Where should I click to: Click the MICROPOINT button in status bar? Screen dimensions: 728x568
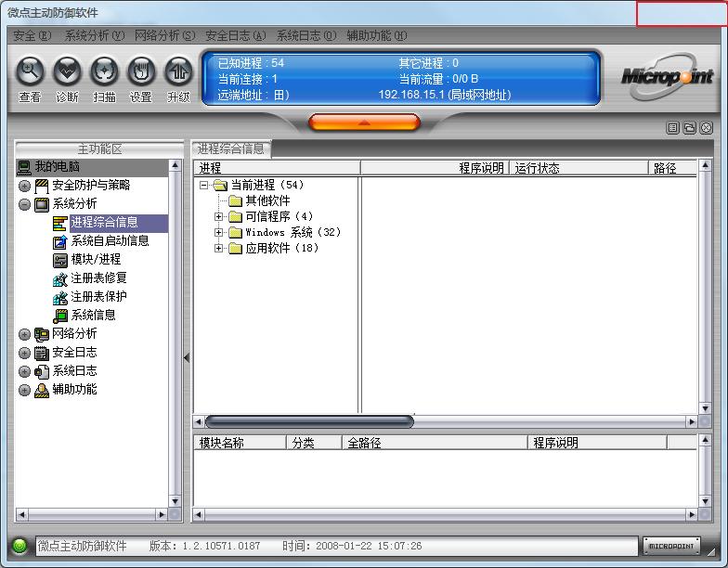(x=671, y=546)
